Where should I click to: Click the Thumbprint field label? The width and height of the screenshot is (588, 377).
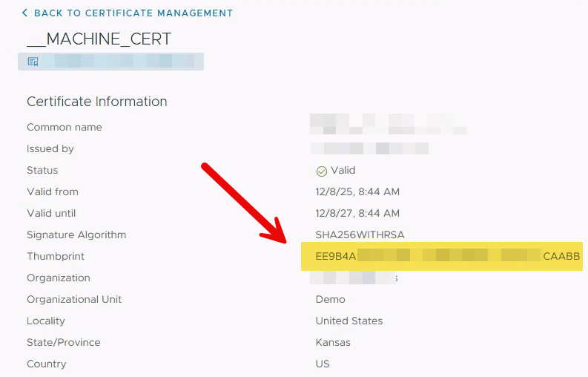point(56,257)
